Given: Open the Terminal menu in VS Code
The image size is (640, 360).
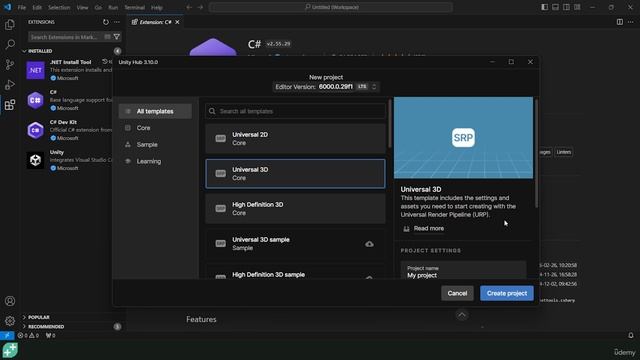Looking at the screenshot, I should (134, 7).
